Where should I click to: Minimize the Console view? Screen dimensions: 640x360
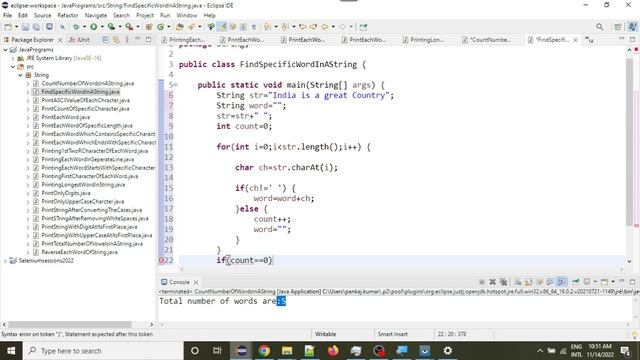tap(622, 281)
